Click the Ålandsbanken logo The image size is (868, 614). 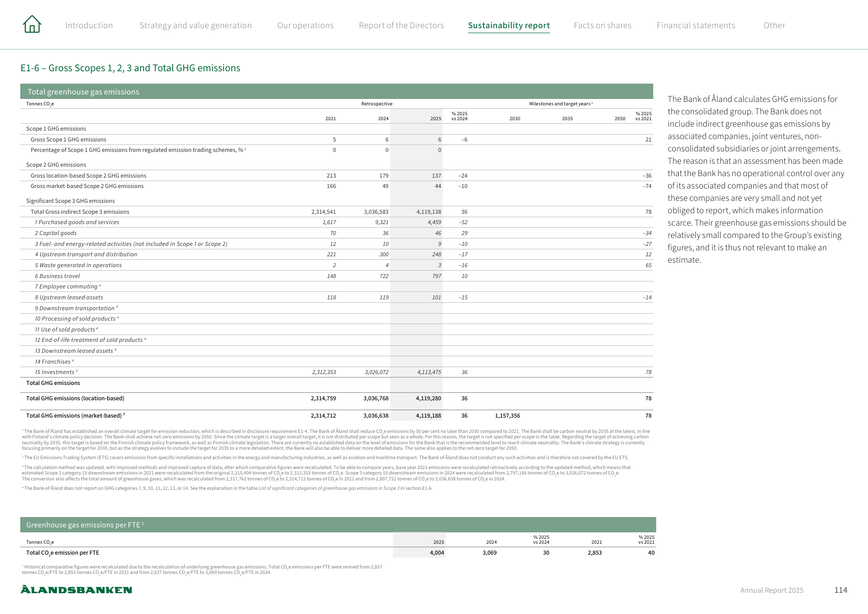pyautogui.click(x=76, y=589)
